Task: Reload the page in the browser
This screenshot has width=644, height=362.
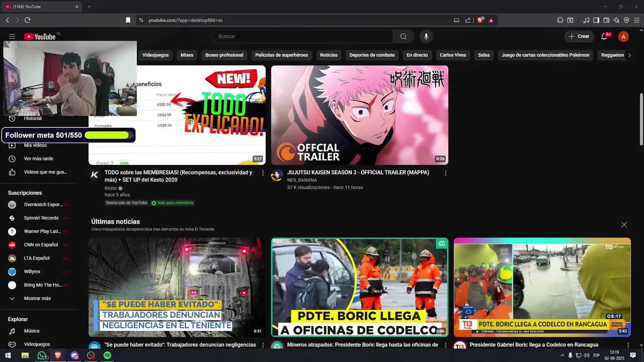Action: tap(27, 20)
